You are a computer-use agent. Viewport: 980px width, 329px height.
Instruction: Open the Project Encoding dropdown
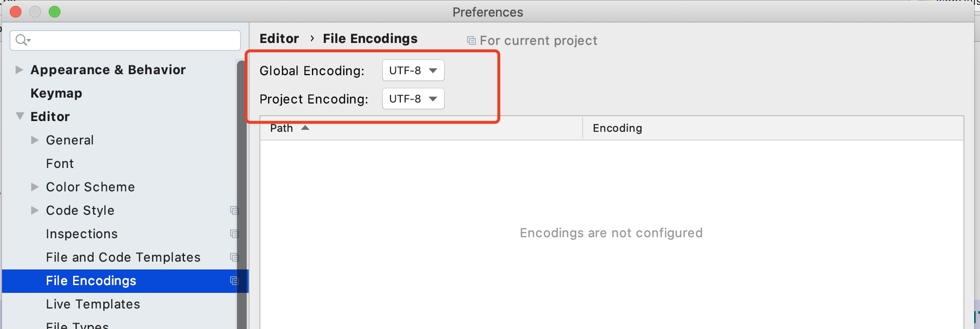413,99
